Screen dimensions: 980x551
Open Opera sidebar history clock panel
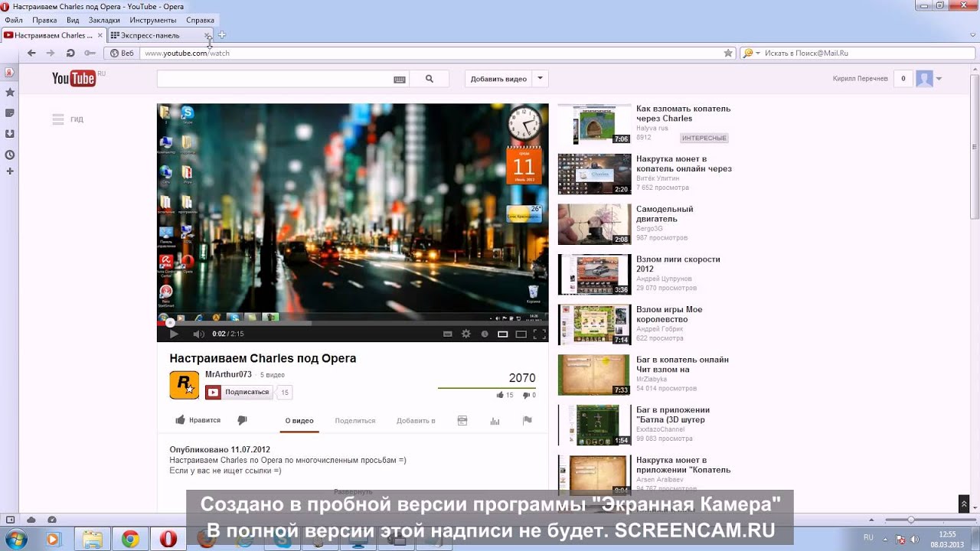point(10,154)
